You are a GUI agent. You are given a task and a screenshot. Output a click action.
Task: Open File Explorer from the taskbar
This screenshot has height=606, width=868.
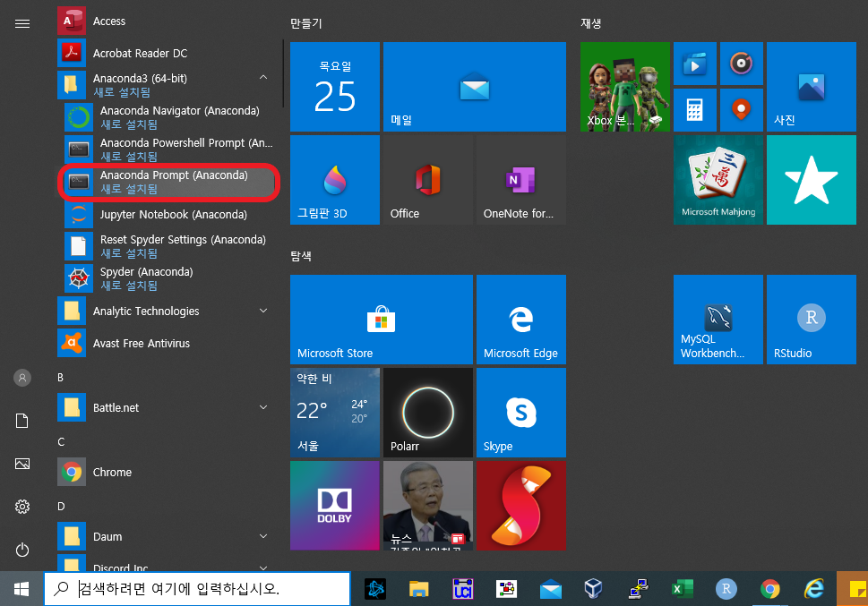(419, 589)
